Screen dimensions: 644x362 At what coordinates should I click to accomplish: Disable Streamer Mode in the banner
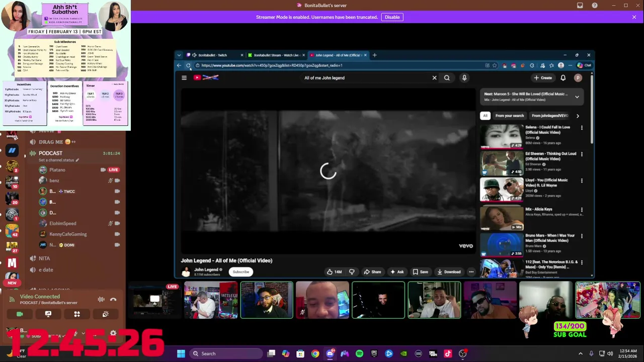[392, 17]
